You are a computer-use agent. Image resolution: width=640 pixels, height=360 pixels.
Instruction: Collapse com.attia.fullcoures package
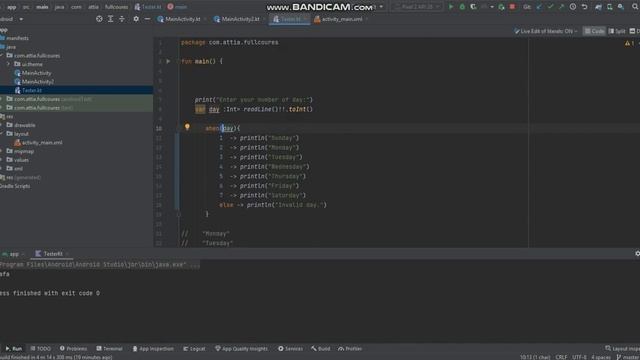[2, 56]
